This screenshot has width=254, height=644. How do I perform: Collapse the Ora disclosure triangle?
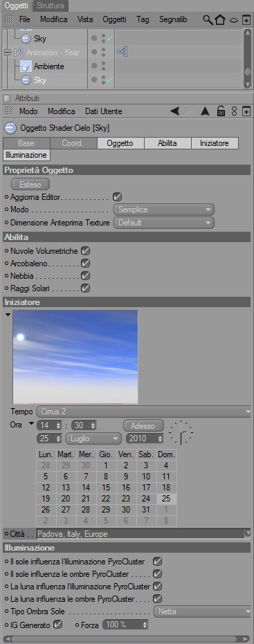pos(31,424)
